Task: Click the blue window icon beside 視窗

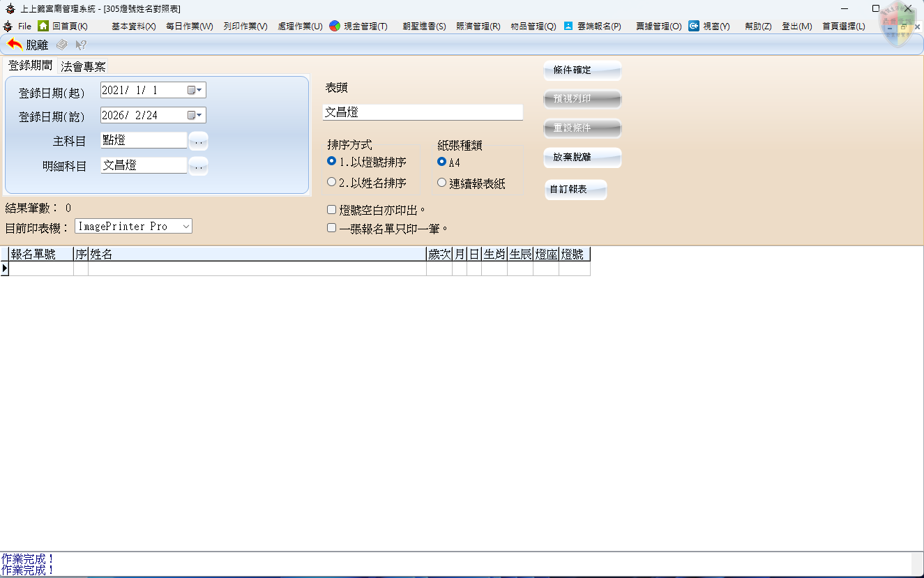Action: [x=694, y=26]
